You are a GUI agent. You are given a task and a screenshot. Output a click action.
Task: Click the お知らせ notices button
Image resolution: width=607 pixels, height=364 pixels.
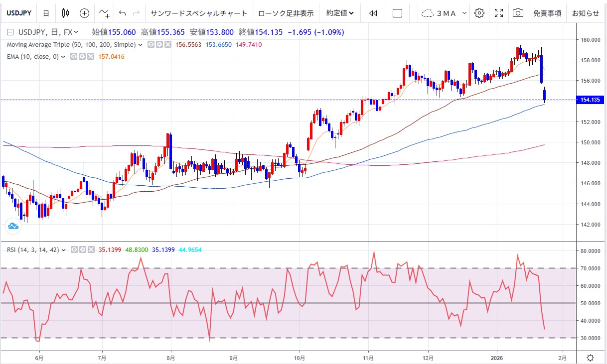586,13
